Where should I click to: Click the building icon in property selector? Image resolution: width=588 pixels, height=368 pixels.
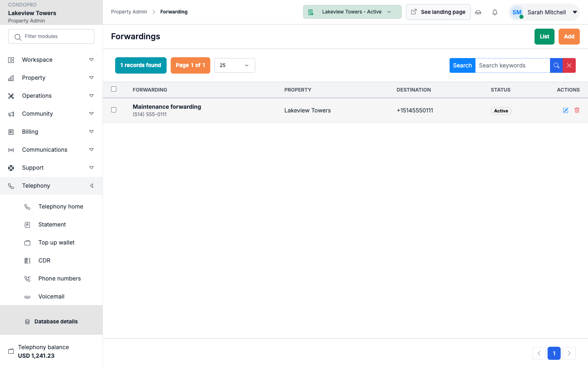pos(311,12)
